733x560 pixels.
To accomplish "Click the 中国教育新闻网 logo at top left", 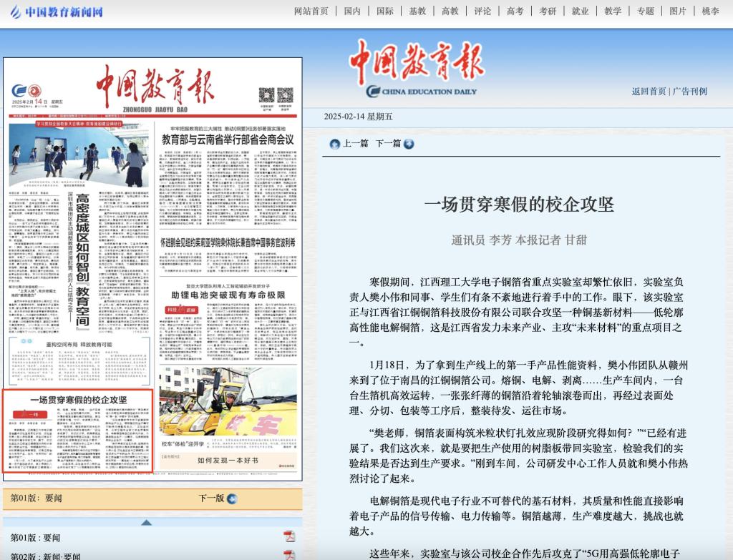I will pos(57,12).
